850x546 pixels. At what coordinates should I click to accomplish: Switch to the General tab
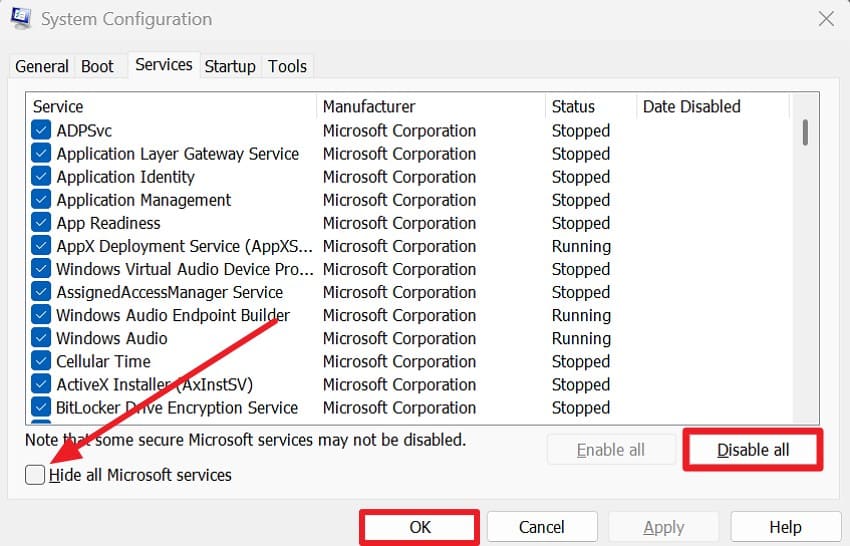point(42,66)
